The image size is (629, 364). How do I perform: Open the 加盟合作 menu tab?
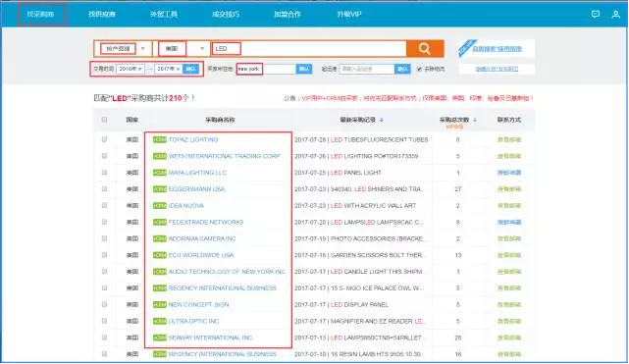pos(288,14)
